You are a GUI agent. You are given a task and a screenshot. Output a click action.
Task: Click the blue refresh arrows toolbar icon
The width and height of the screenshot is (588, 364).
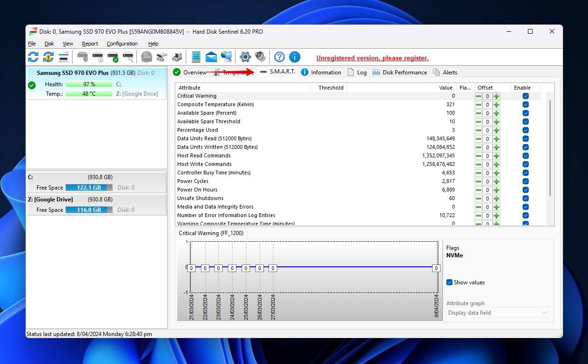[x=33, y=57]
